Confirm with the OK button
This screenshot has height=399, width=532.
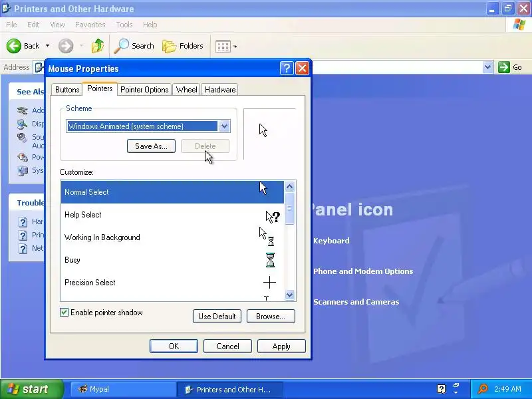pyautogui.click(x=174, y=346)
